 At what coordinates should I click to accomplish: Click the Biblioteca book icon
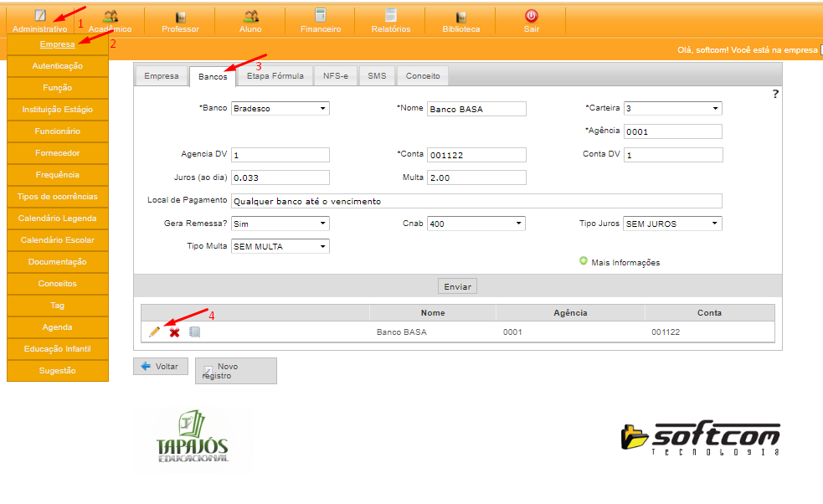461,16
